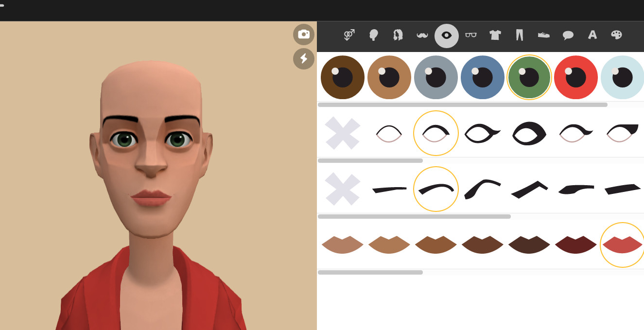Choose the light brown eye color
Screen dimensions: 644x330
click(x=389, y=77)
